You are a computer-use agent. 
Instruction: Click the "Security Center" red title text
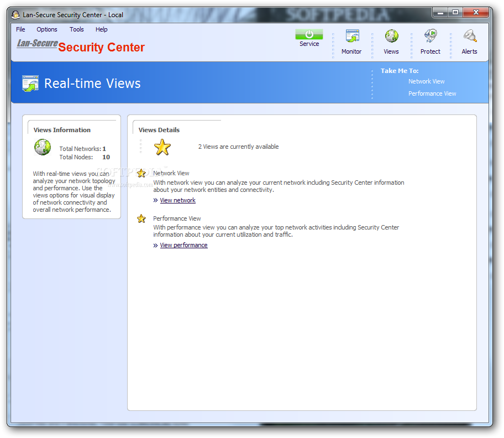pos(102,47)
